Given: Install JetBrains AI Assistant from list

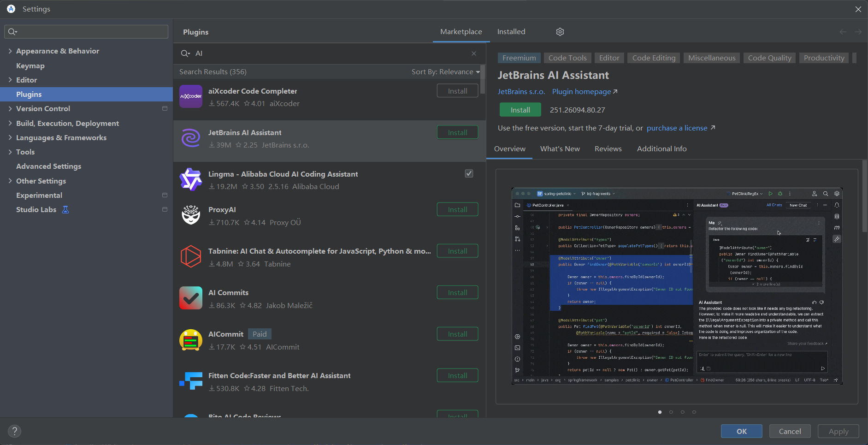Looking at the screenshot, I should click(457, 132).
